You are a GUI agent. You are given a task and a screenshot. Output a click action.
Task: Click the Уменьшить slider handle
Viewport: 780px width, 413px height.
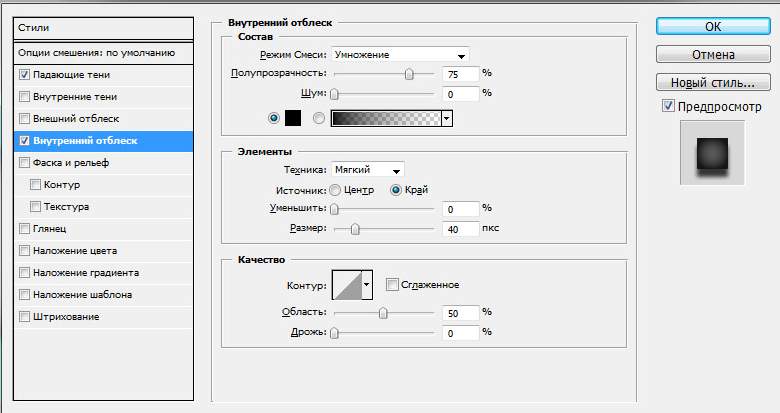tap(334, 209)
